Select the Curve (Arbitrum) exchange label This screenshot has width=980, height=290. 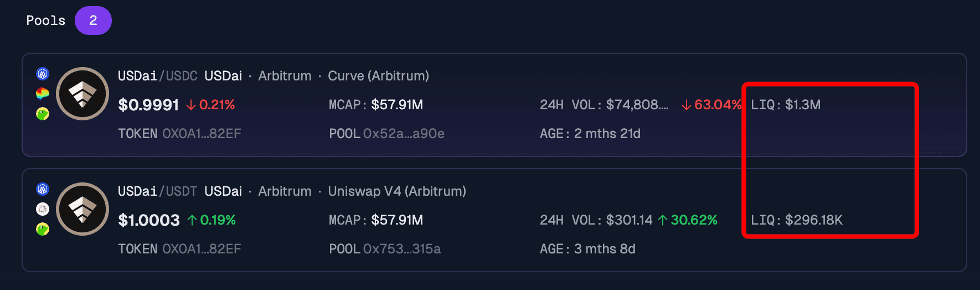coord(379,76)
